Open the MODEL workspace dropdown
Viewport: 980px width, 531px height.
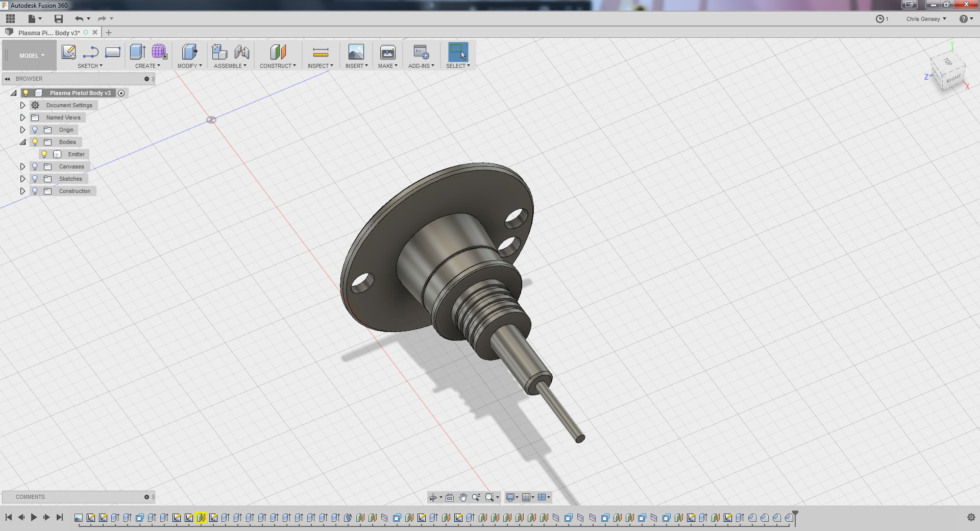coord(32,56)
